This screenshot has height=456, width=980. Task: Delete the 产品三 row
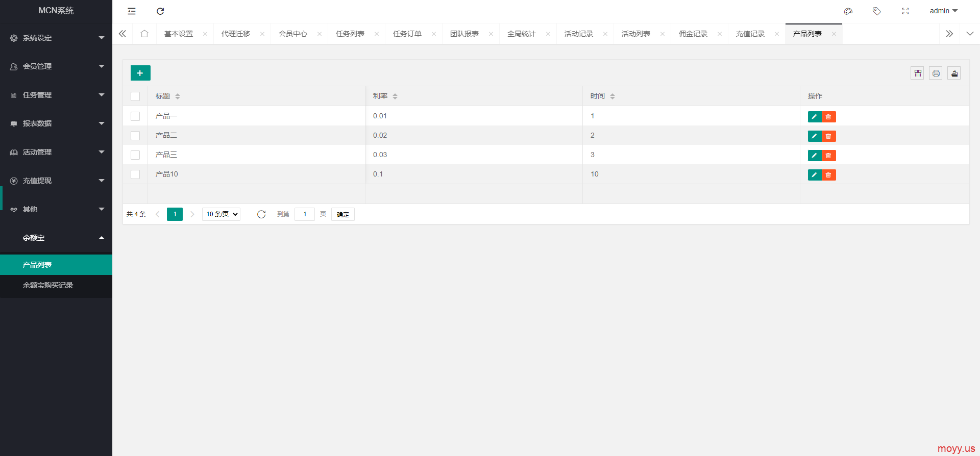point(829,156)
